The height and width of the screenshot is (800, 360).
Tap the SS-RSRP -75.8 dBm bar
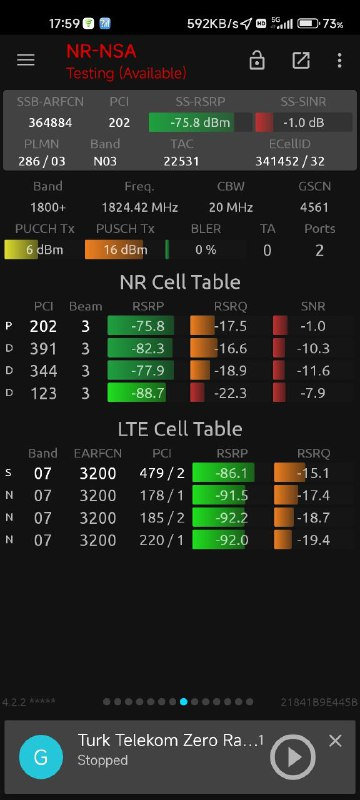click(200, 123)
